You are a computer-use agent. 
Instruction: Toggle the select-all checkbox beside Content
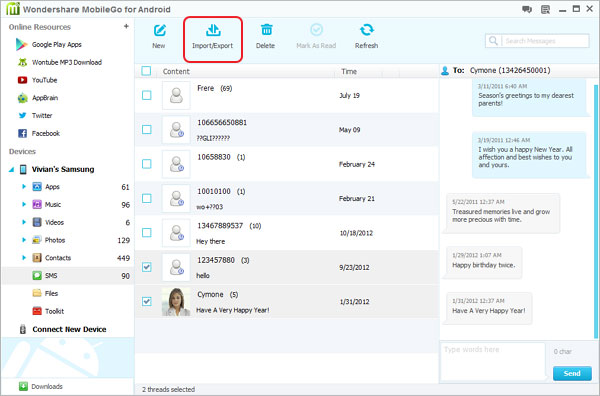(x=146, y=71)
